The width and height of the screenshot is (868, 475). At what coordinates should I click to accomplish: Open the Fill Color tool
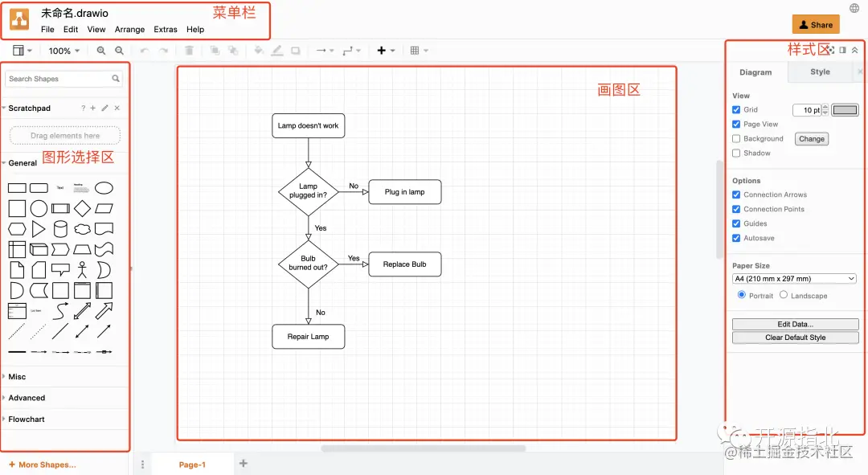click(x=259, y=51)
